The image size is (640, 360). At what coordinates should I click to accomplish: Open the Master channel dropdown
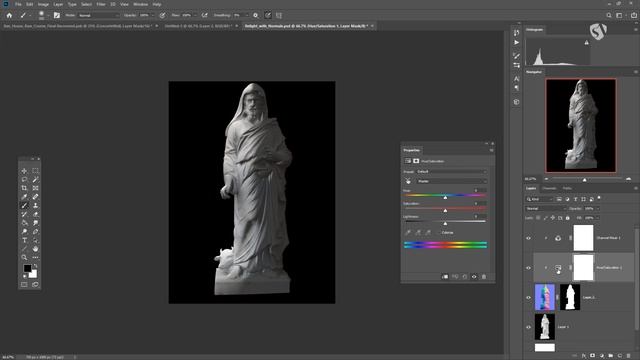451,181
